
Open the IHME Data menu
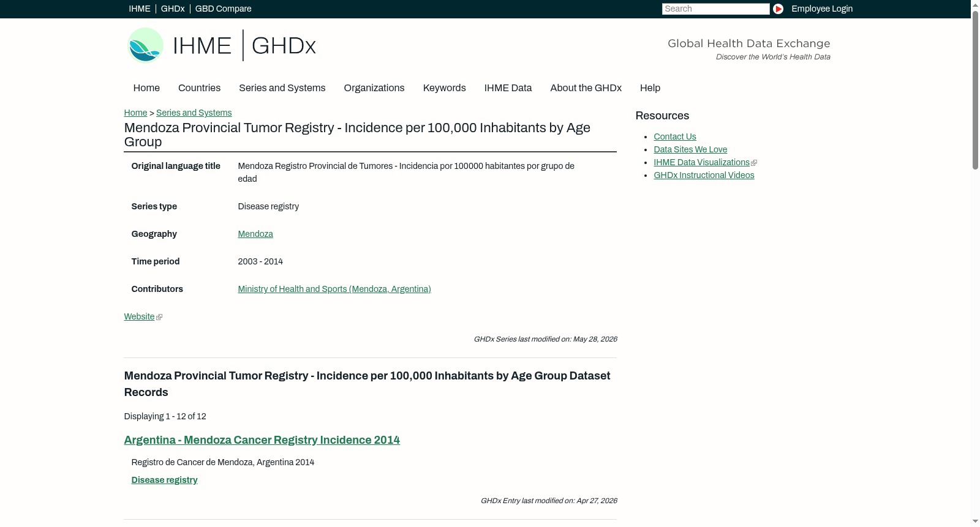pos(508,88)
